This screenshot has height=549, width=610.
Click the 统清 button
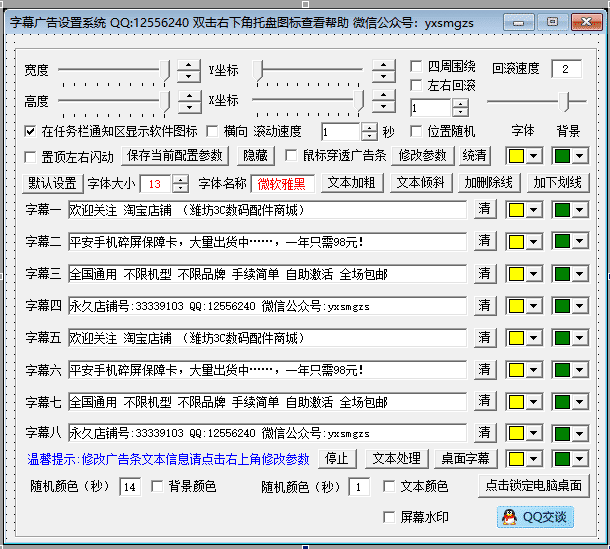(x=474, y=156)
